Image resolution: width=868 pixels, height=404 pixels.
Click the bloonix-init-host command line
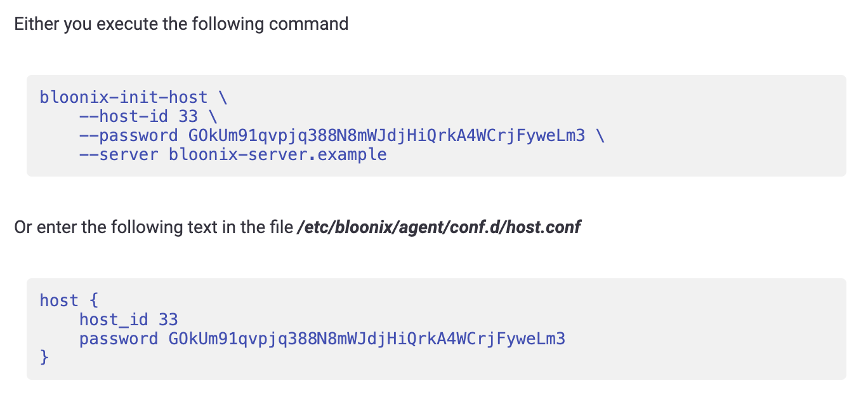(133, 97)
